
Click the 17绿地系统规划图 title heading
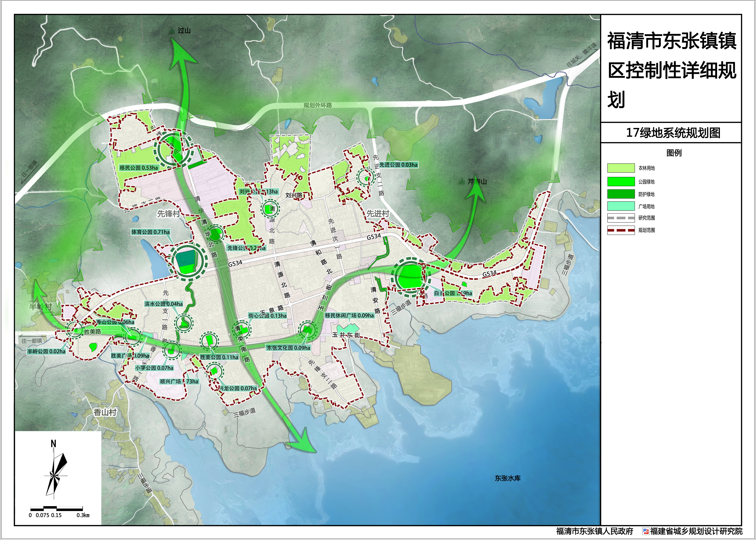pyautogui.click(x=673, y=133)
